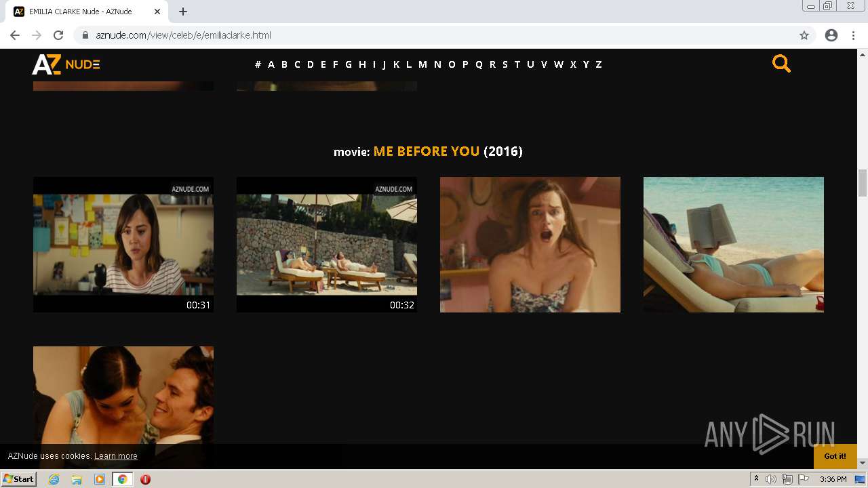Open the Chrome three-dot menu

[x=853, y=35]
